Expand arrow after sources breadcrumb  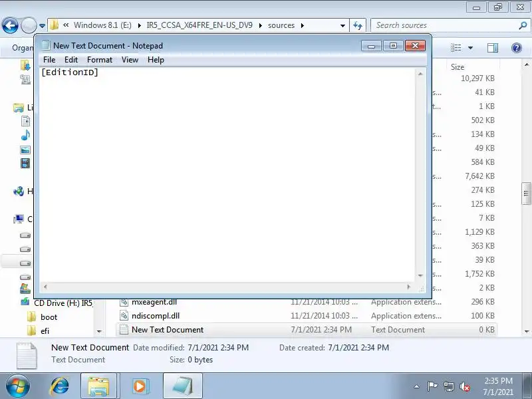click(x=302, y=25)
